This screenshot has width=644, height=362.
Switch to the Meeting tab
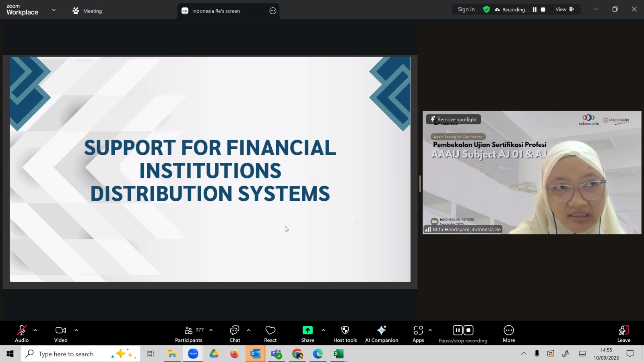(x=87, y=11)
